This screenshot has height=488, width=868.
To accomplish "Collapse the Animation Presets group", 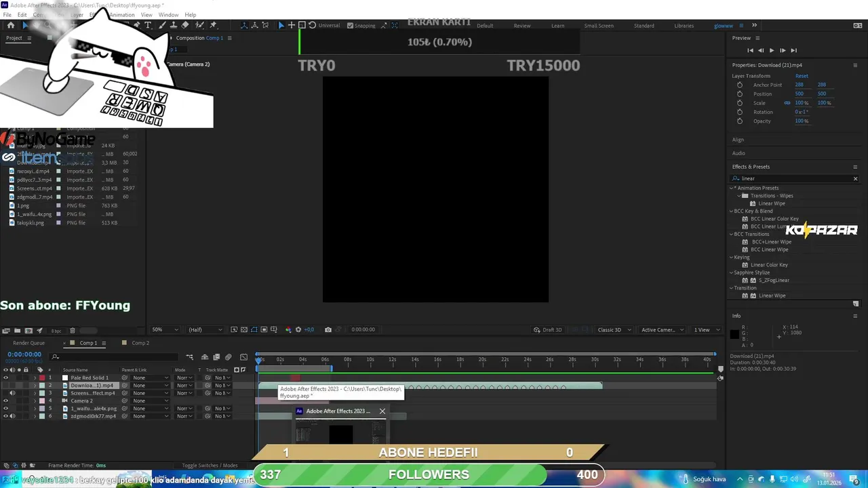I will click(x=732, y=188).
